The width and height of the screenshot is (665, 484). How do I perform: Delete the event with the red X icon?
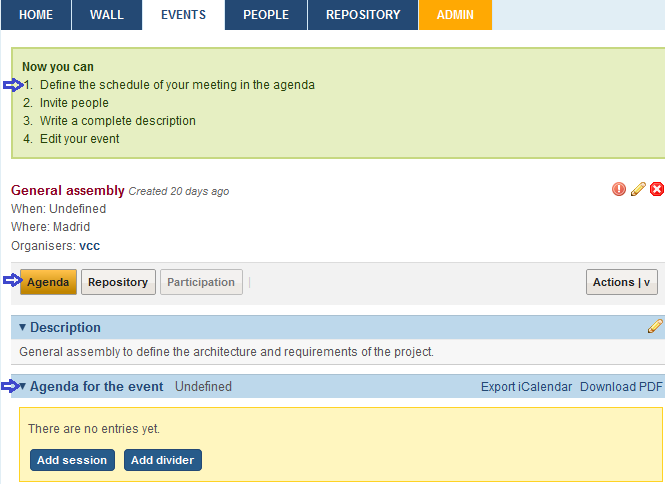657,189
